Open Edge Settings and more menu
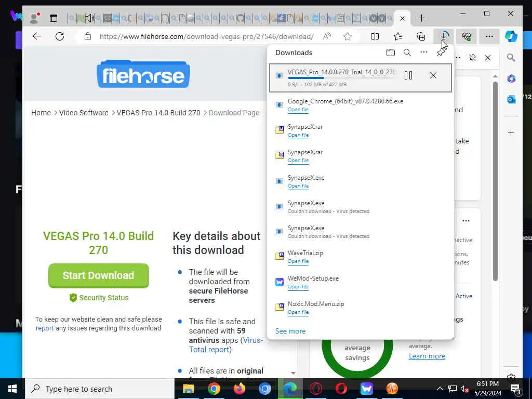Image resolution: width=532 pixels, height=399 pixels. 489,36
